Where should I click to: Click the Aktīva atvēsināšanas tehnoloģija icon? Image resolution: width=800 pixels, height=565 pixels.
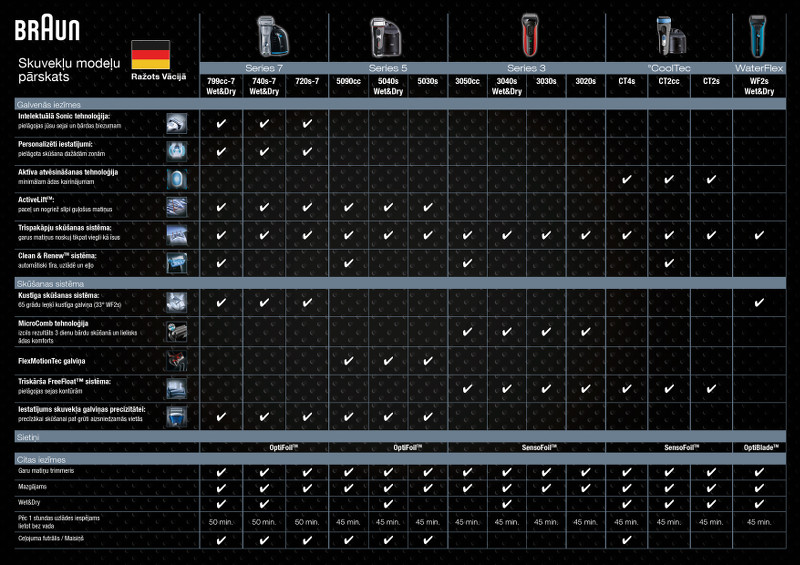pyautogui.click(x=177, y=179)
